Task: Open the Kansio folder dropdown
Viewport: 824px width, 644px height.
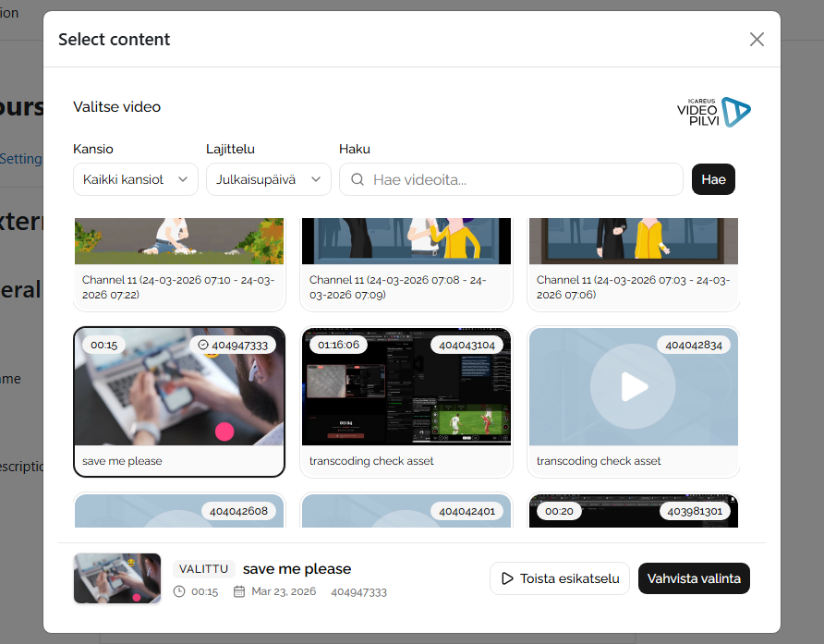Action: pyautogui.click(x=135, y=179)
